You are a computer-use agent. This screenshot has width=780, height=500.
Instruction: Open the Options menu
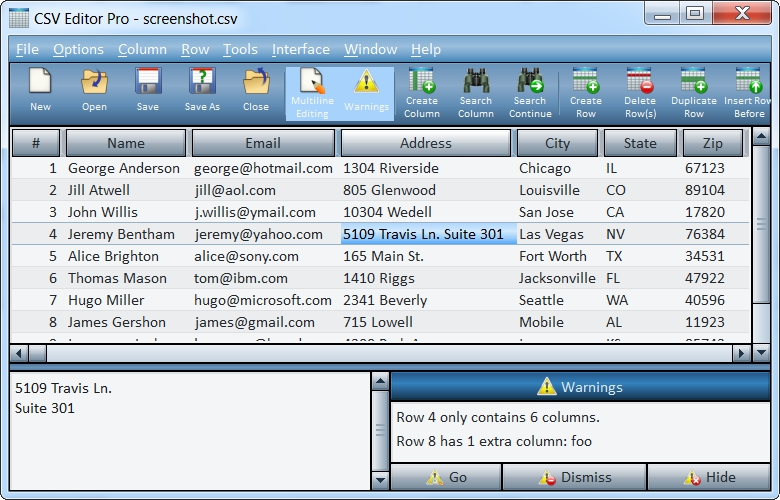point(79,49)
